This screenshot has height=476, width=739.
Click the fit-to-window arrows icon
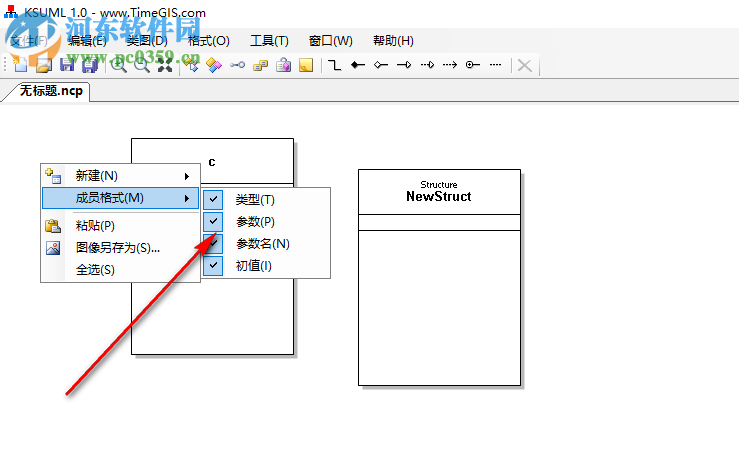coord(165,65)
